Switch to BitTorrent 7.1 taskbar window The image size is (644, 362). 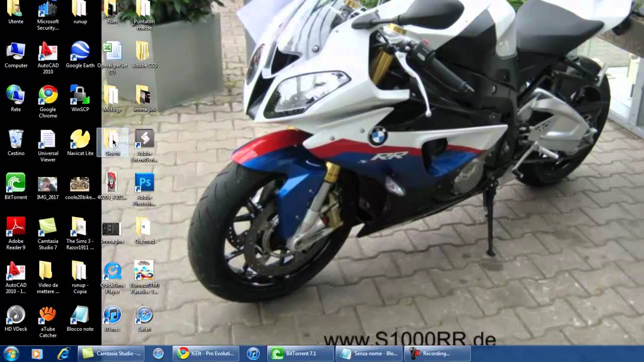tap(301, 353)
